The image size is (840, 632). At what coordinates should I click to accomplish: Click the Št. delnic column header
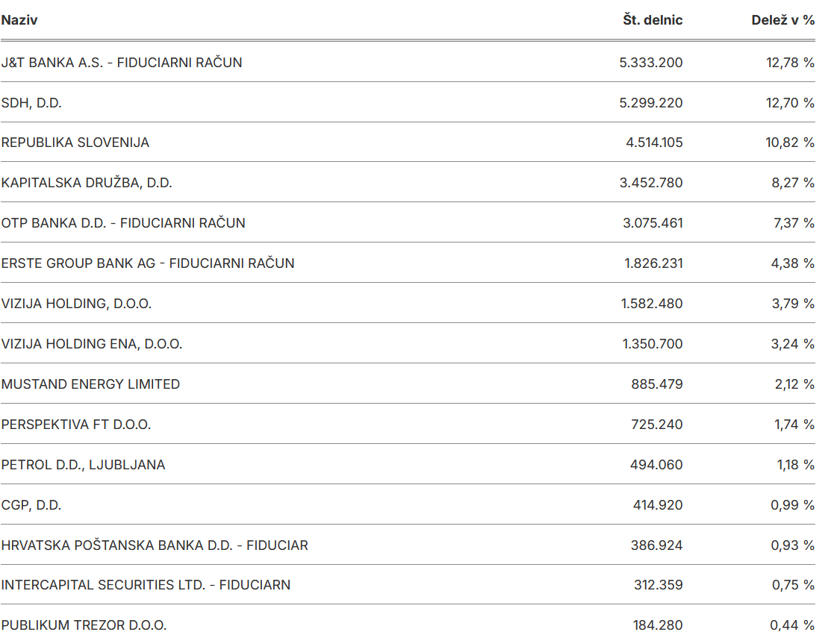[653, 20]
